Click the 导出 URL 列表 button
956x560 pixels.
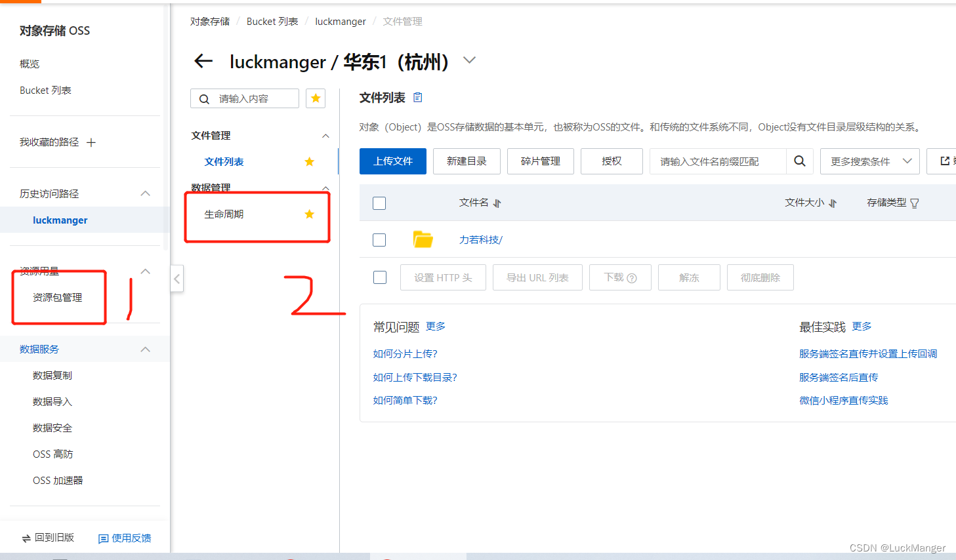pyautogui.click(x=537, y=277)
